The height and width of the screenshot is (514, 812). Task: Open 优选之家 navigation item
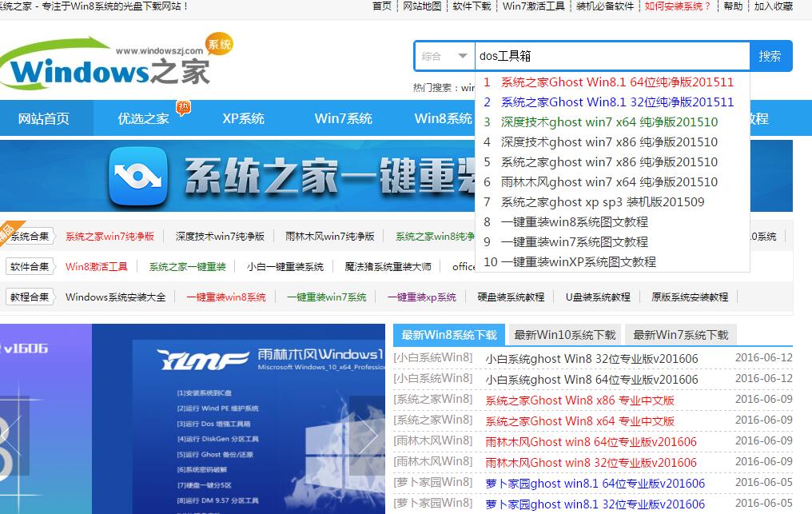[x=143, y=118]
